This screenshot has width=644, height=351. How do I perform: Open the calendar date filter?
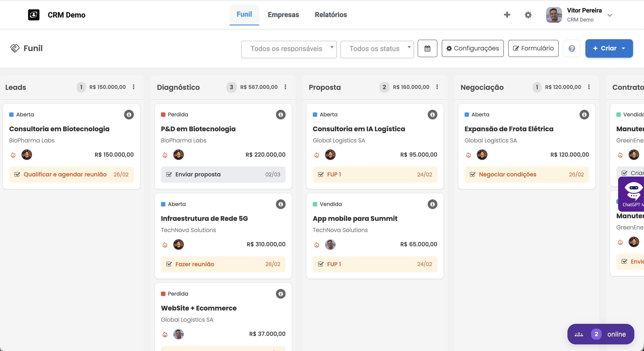pyautogui.click(x=428, y=48)
